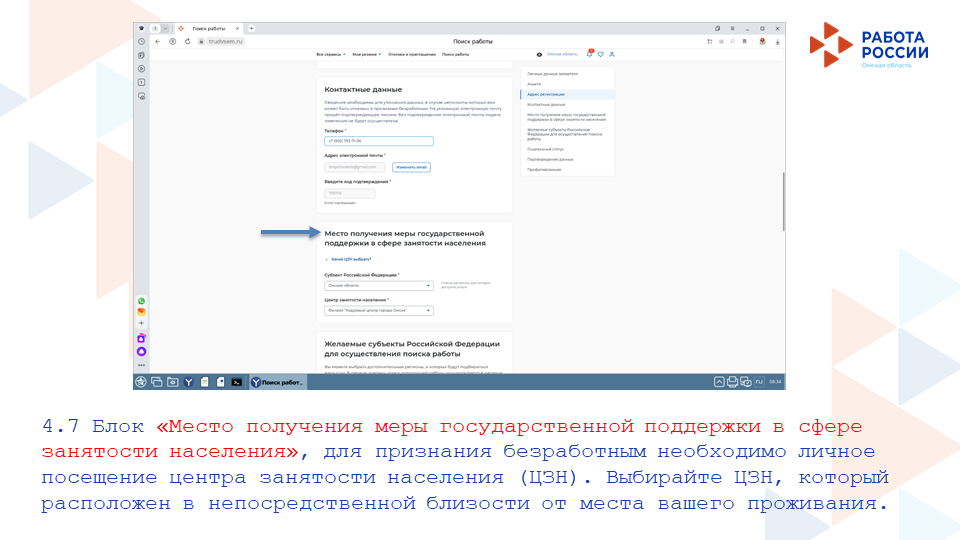Click the 'Изменить email' button
The image size is (960, 540).
(x=411, y=167)
